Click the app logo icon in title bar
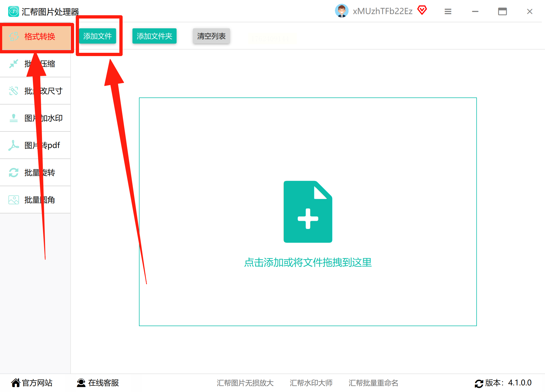The image size is (545, 392). (13, 11)
